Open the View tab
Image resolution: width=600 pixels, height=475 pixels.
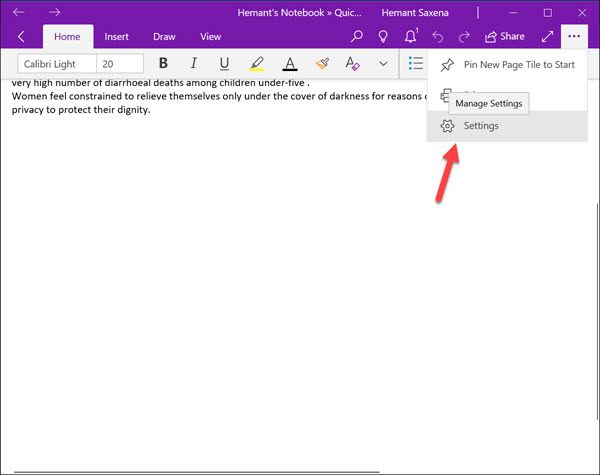pos(210,37)
